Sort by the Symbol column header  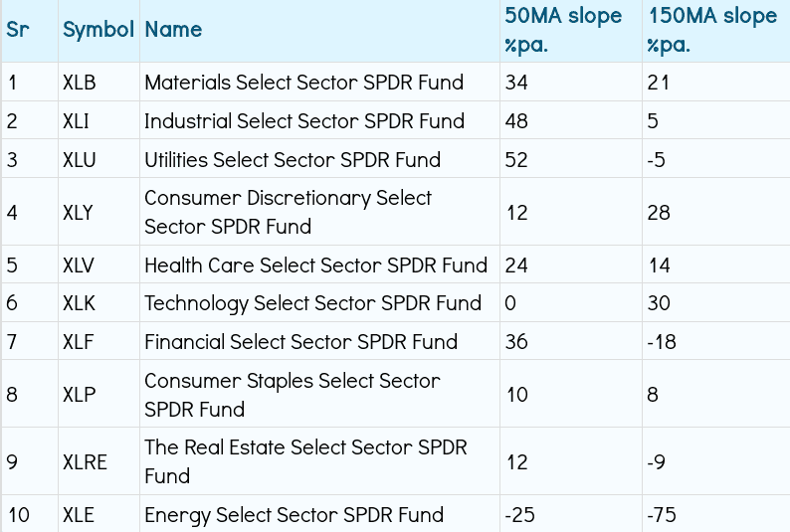(98, 30)
